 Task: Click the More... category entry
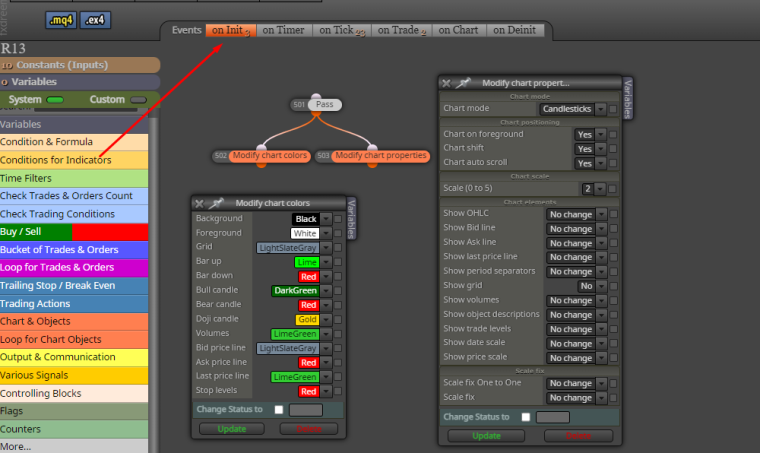click(74, 446)
